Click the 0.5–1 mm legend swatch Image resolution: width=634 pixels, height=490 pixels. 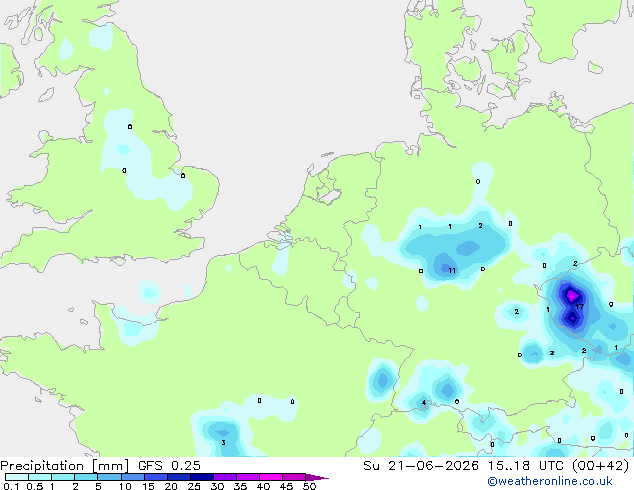click(x=40, y=477)
